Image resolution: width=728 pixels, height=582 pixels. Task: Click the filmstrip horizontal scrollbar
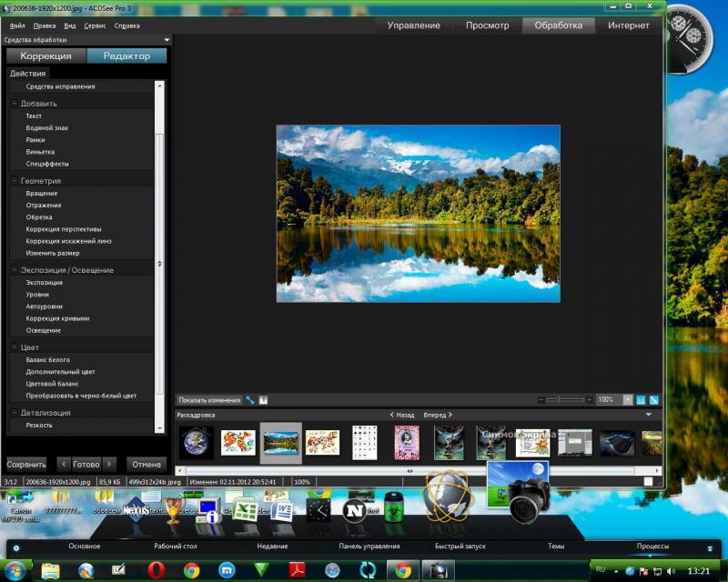point(409,471)
